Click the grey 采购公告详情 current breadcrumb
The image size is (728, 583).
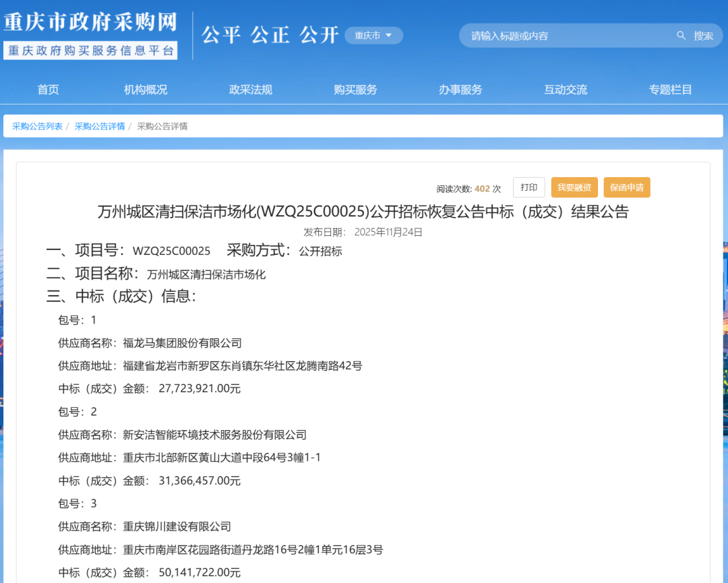click(162, 126)
